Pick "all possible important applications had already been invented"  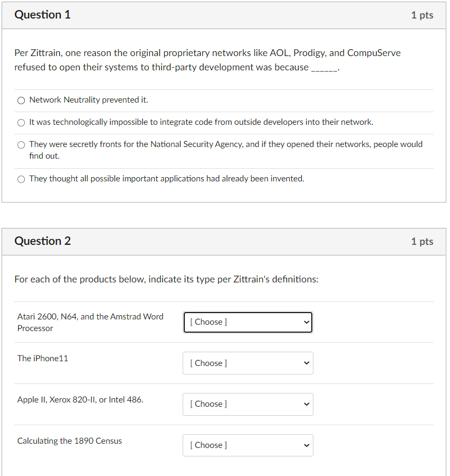click(21, 179)
